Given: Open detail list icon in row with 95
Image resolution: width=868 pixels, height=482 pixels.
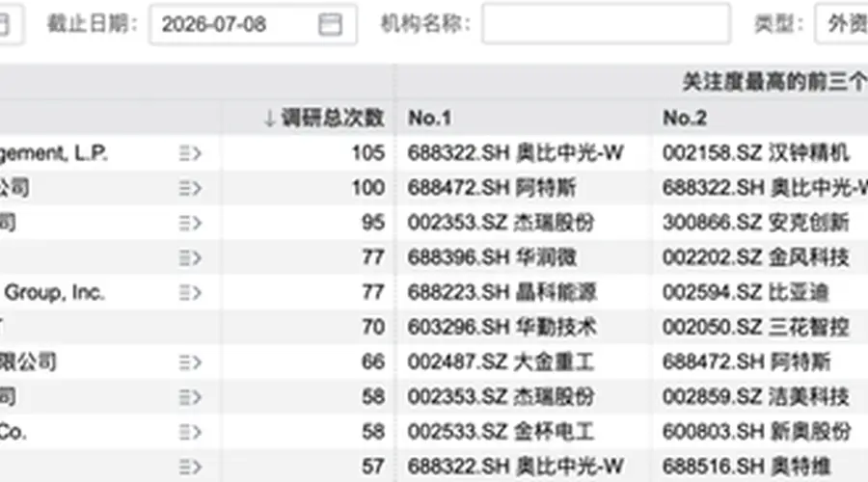Looking at the screenshot, I should pyautogui.click(x=190, y=223).
